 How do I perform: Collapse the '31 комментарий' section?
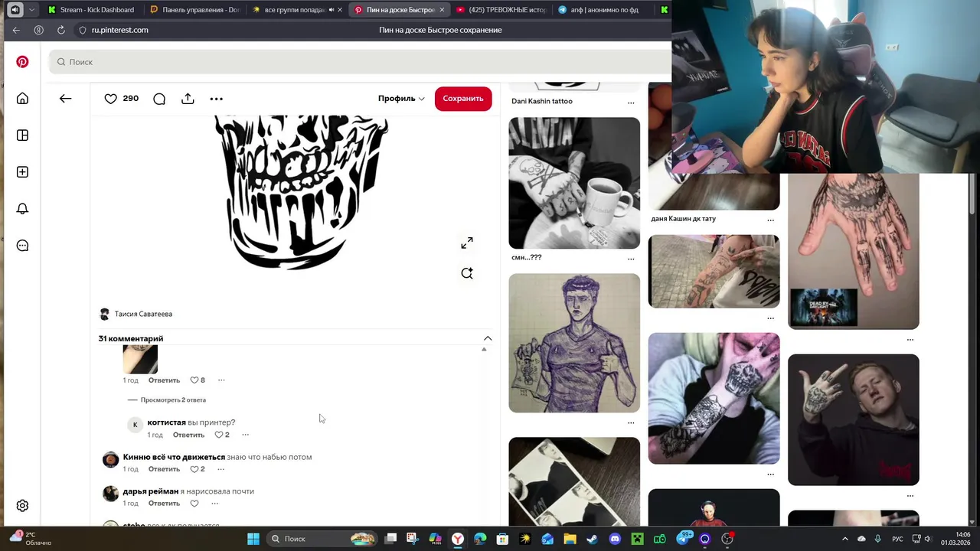(x=488, y=338)
